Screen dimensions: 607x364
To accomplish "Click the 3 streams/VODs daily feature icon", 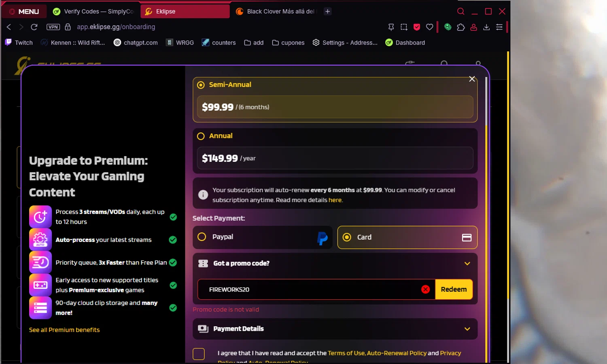I will click(x=40, y=217).
